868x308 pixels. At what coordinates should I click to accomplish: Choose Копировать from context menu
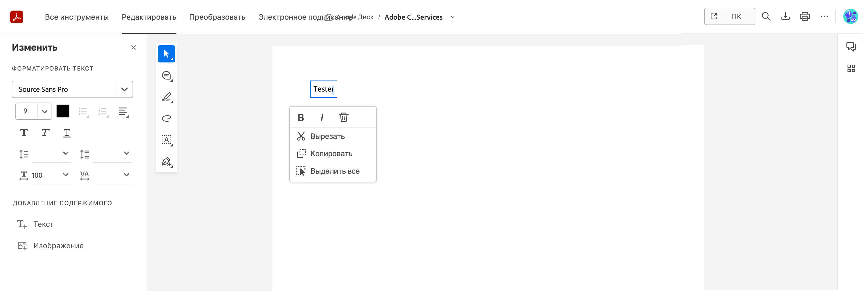click(x=331, y=154)
